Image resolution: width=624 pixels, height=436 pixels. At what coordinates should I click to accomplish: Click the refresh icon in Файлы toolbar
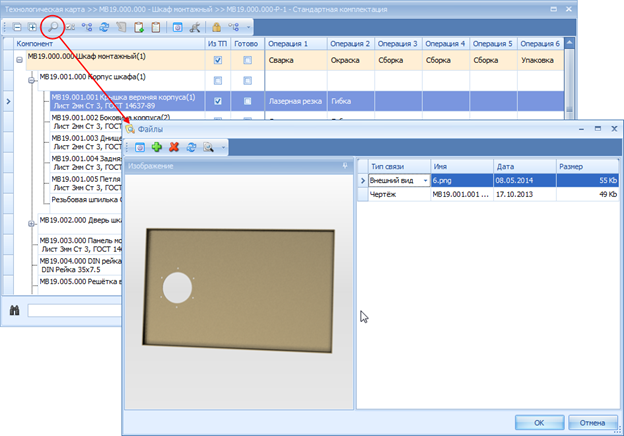(x=190, y=146)
